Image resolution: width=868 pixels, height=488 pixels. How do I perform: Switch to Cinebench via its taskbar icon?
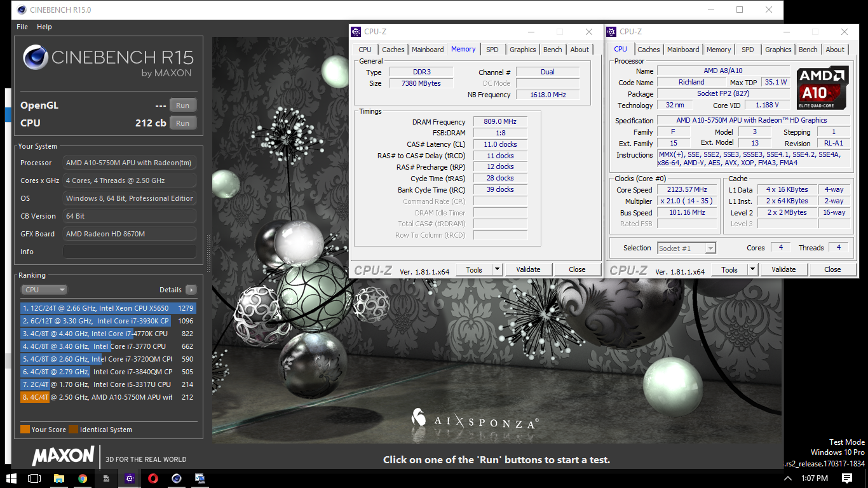177,478
